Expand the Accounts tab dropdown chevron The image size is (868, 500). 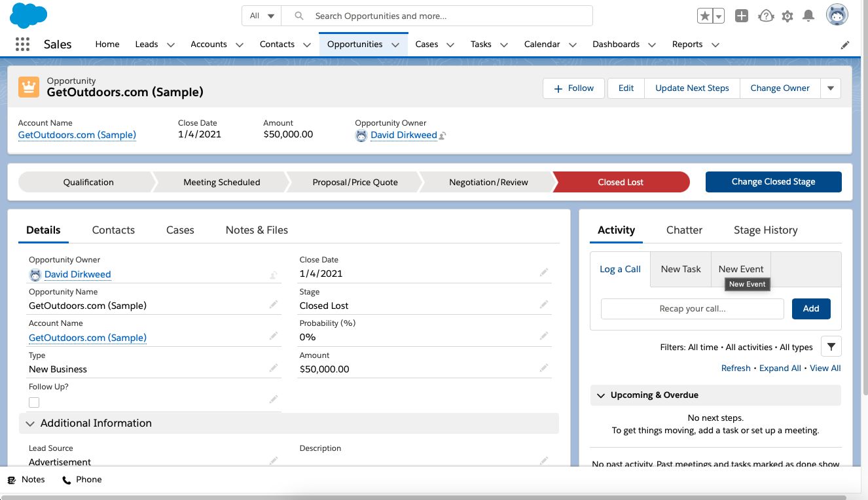coord(240,45)
